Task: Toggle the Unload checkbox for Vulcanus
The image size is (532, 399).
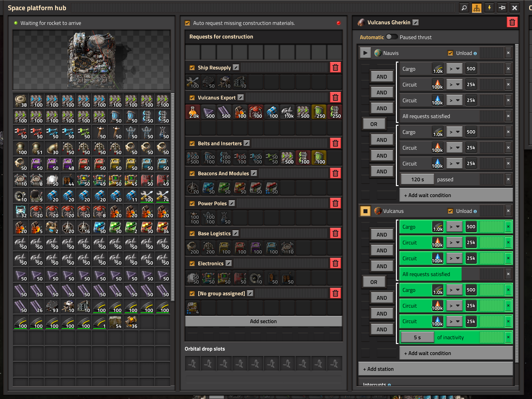Action: tap(451, 211)
